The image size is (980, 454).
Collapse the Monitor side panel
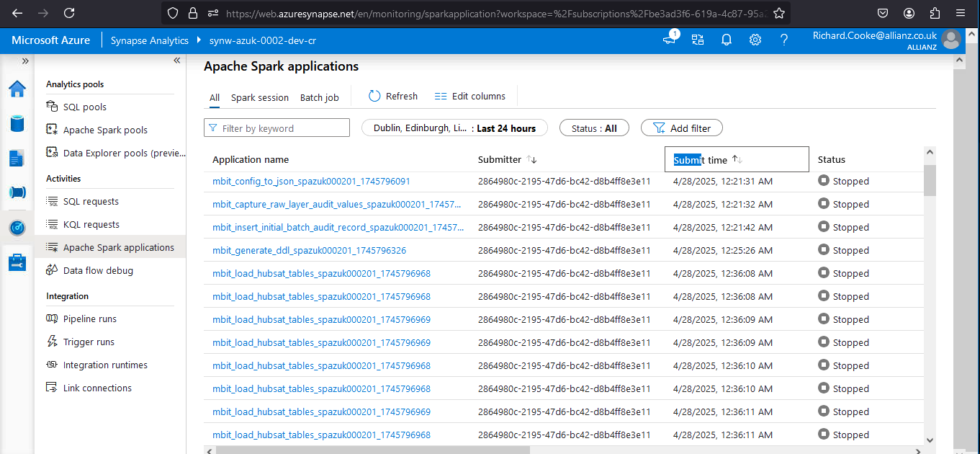pyautogui.click(x=177, y=61)
